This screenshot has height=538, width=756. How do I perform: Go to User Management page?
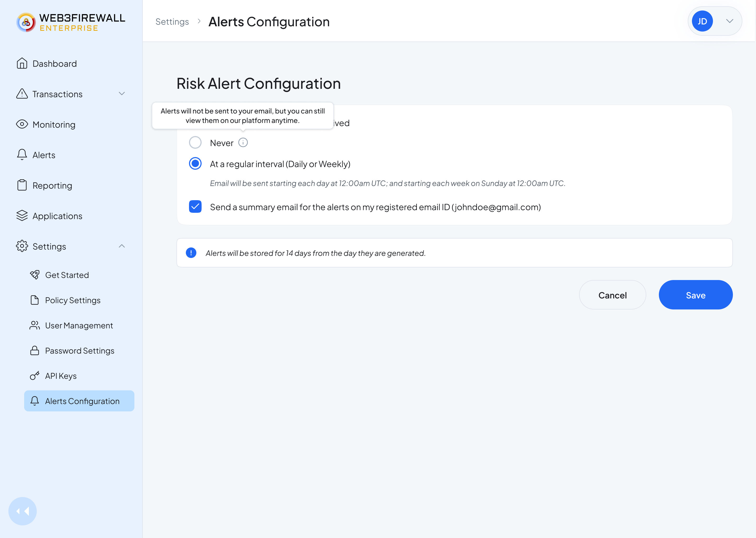[x=79, y=325]
